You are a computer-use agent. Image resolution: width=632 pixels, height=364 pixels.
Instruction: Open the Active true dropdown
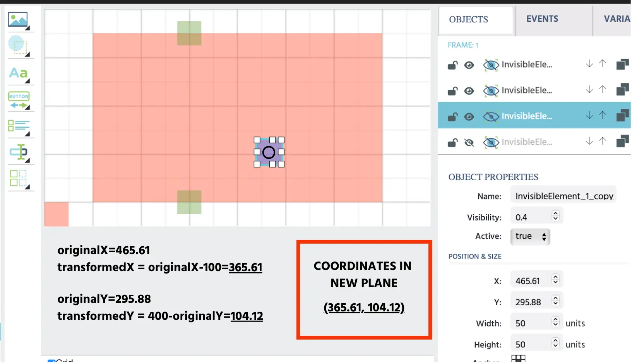pos(530,237)
